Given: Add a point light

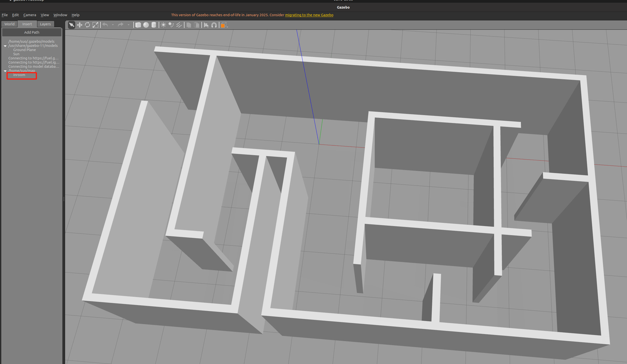Looking at the screenshot, I should pyautogui.click(x=163, y=25).
